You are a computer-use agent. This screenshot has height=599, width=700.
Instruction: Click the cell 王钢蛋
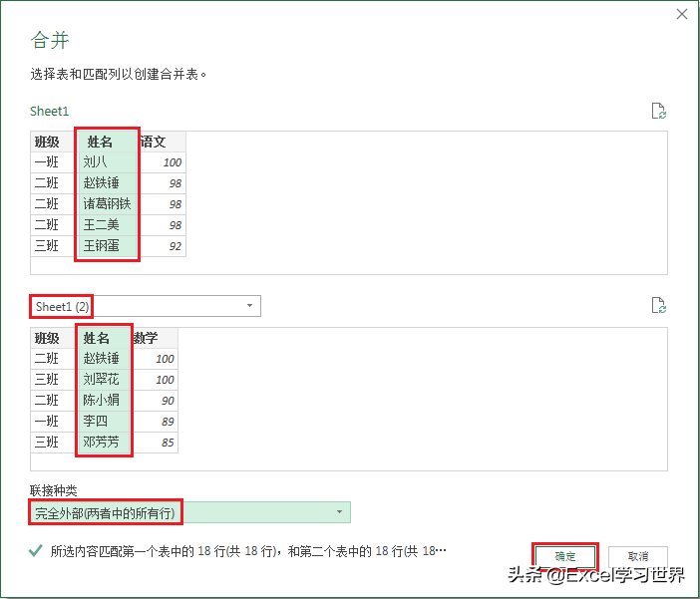[107, 246]
